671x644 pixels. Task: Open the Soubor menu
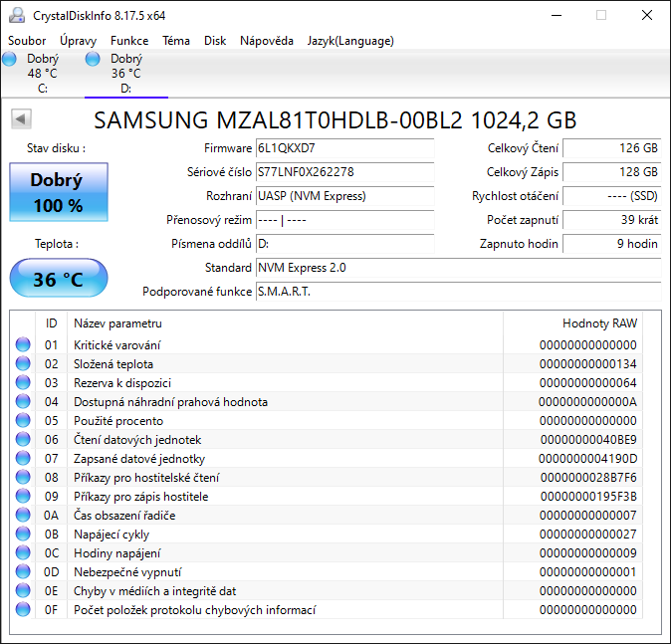click(x=27, y=41)
